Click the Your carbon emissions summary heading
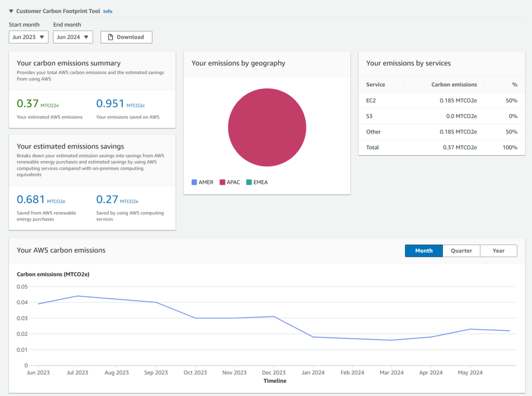 (x=69, y=63)
